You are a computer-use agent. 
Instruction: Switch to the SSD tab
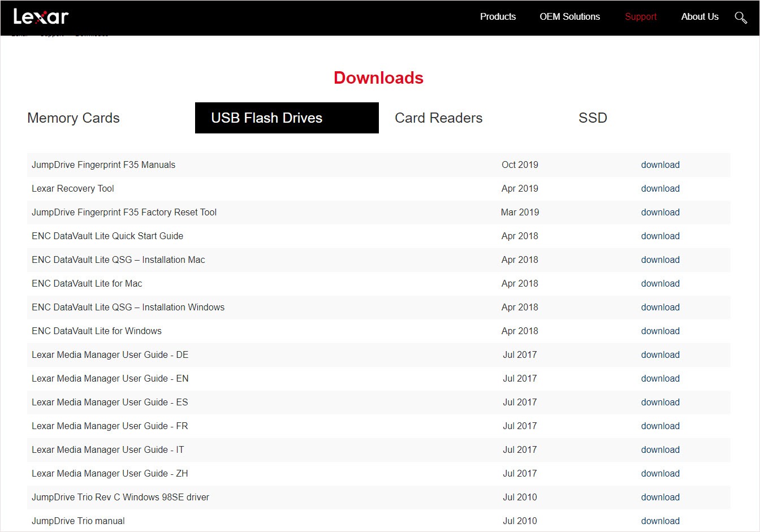[x=593, y=118]
